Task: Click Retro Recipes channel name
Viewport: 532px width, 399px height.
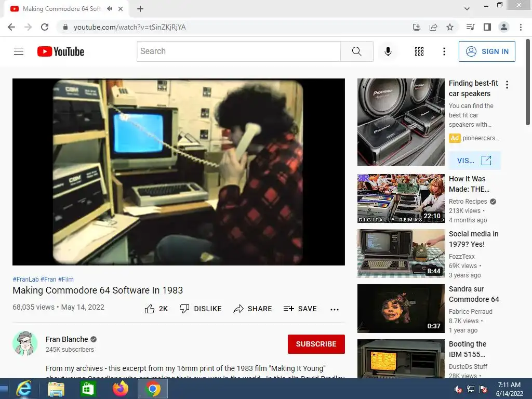Action: pyautogui.click(x=468, y=202)
